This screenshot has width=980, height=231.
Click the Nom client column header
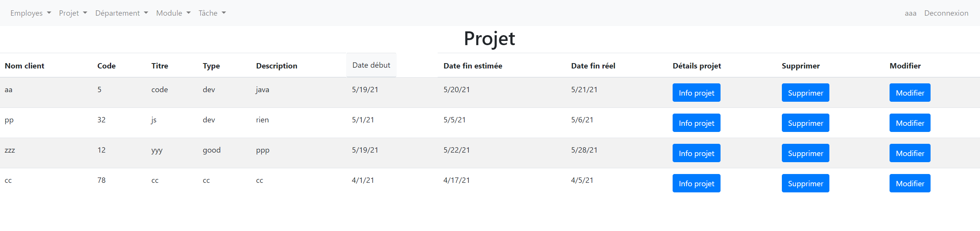click(x=24, y=65)
